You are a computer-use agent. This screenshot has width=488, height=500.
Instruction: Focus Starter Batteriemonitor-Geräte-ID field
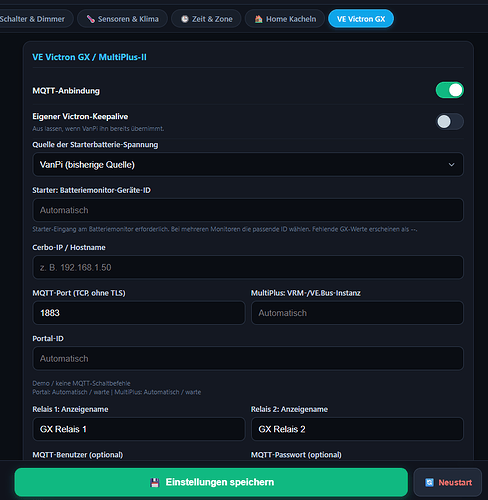(248, 210)
